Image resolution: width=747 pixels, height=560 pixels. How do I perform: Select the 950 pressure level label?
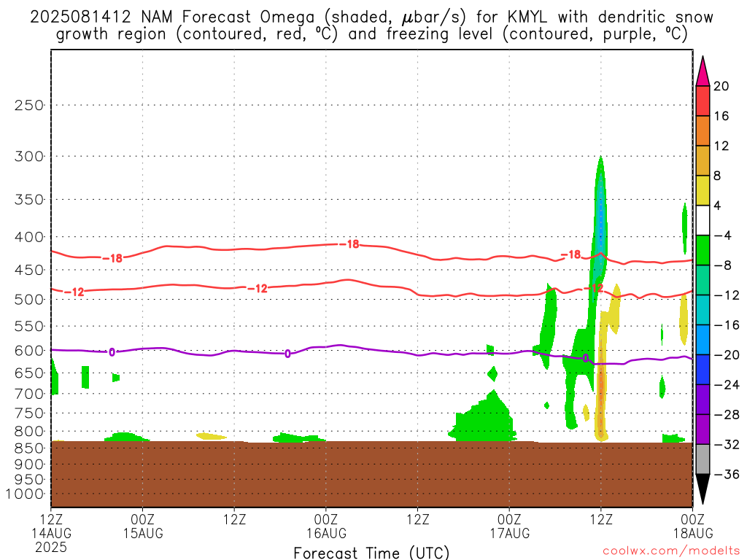(29, 480)
